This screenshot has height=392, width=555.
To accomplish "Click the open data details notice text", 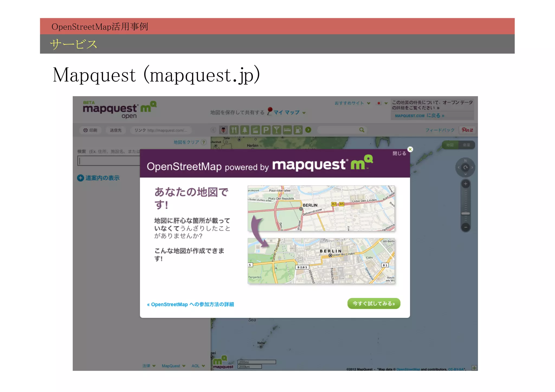I will click(432, 105).
